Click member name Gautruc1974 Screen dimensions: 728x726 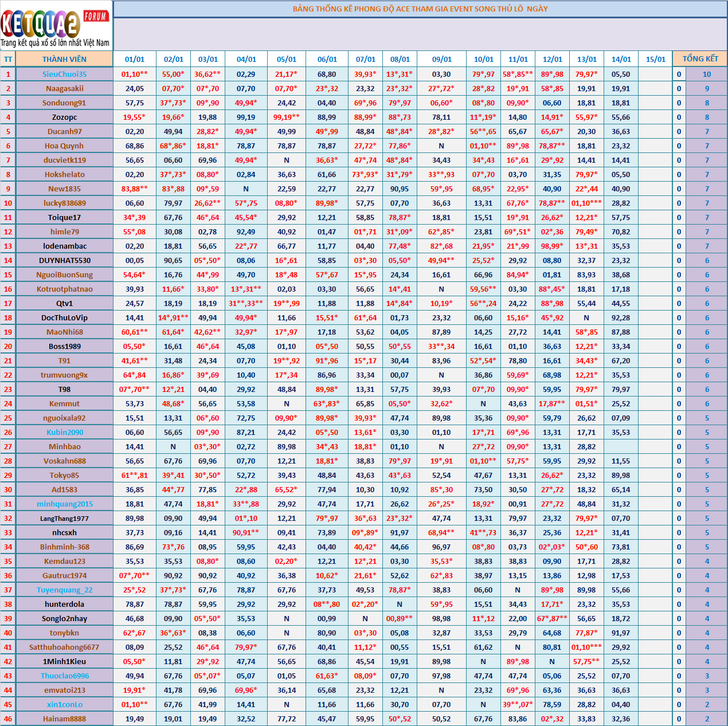click(x=64, y=575)
